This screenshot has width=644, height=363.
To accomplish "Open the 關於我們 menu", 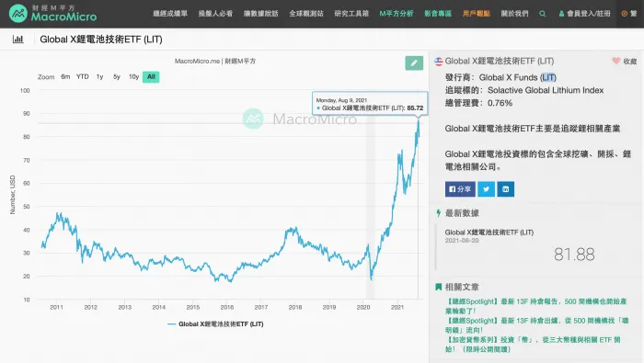I will [514, 14].
